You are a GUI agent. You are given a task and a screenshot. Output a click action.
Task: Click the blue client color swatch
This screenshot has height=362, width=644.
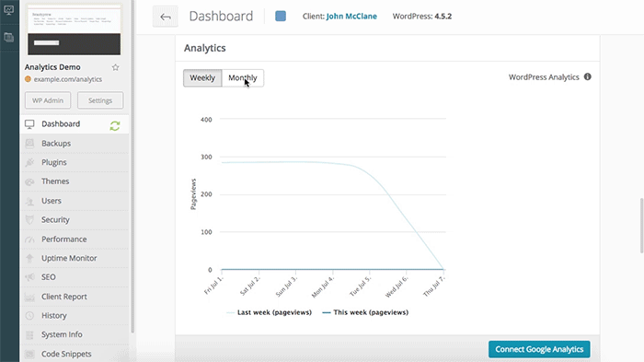point(281,17)
